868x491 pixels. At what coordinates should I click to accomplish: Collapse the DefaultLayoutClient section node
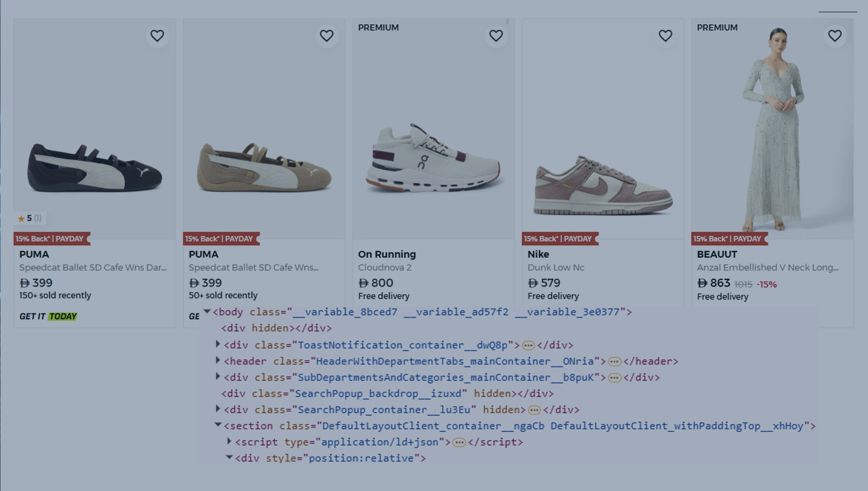point(218,425)
